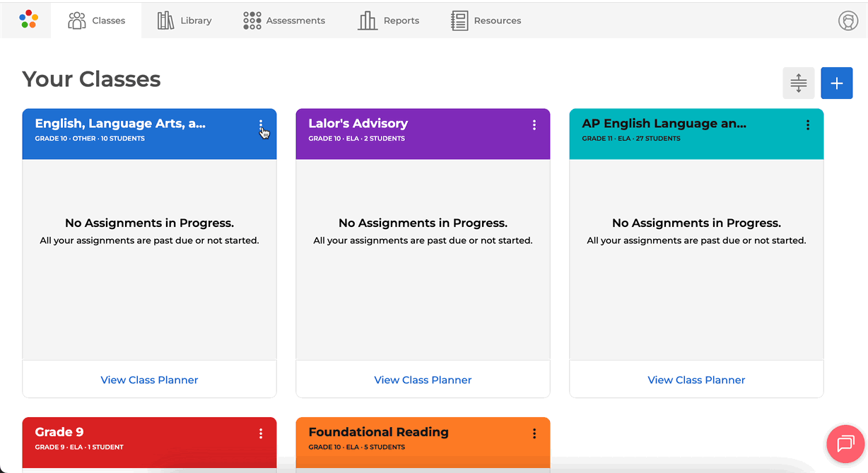
Task: Click the colorful dots home logo
Action: pos(28,19)
